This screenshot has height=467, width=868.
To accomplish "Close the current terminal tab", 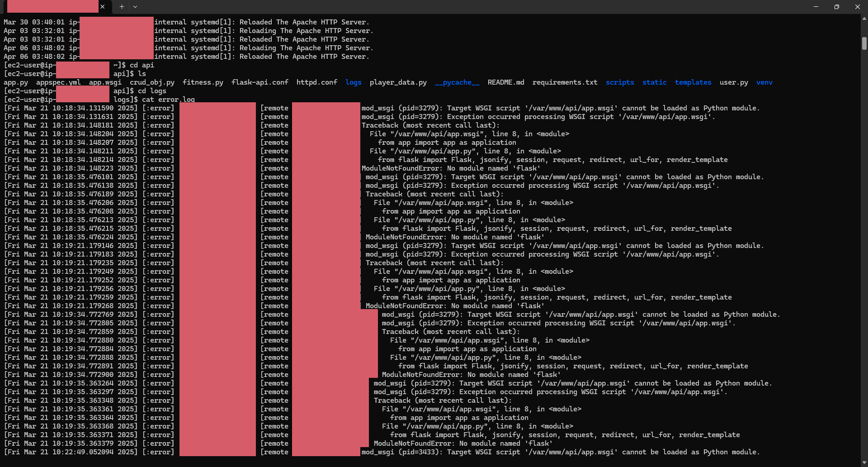I will pyautogui.click(x=103, y=7).
